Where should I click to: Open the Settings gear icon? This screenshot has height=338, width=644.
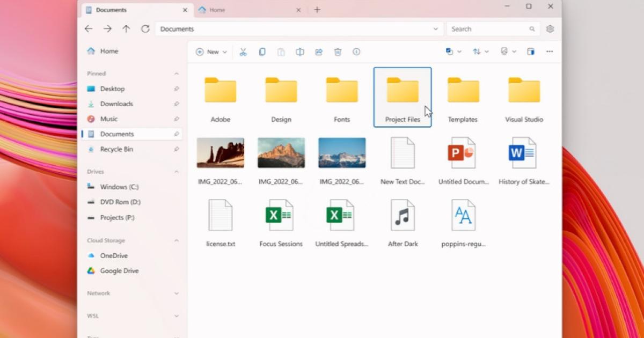[x=550, y=29]
